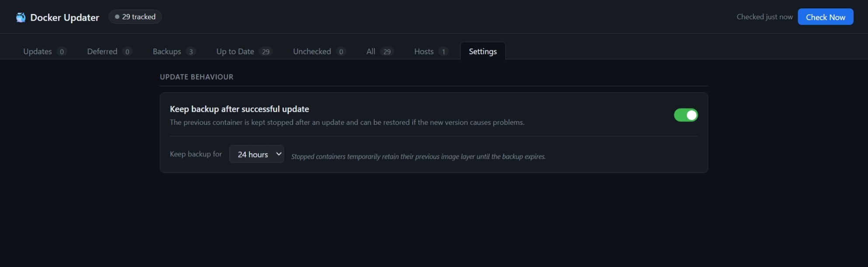Switch to the Deferred tab
868x267 pixels.
109,51
